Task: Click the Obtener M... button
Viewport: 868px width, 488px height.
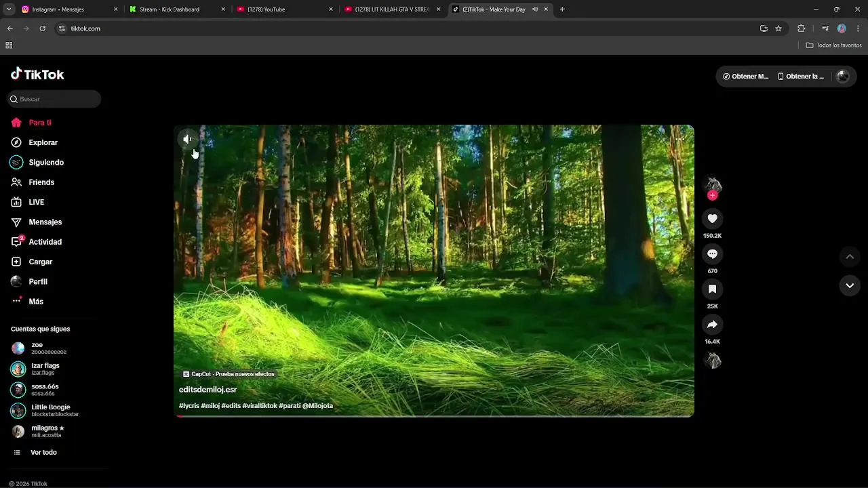Action: coord(745,77)
